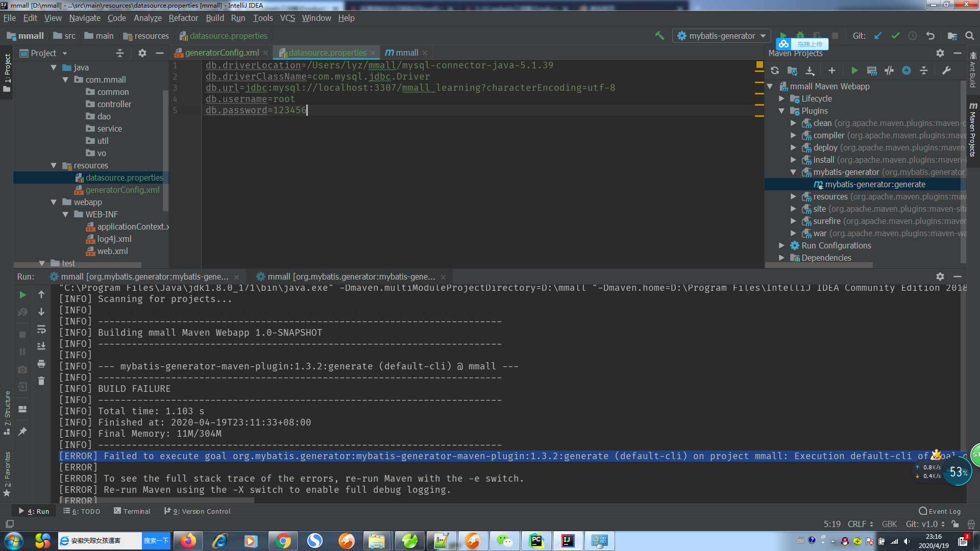This screenshot has height=551, width=980.
Task: Revert changes with Git rollback icon
Action: click(930, 36)
